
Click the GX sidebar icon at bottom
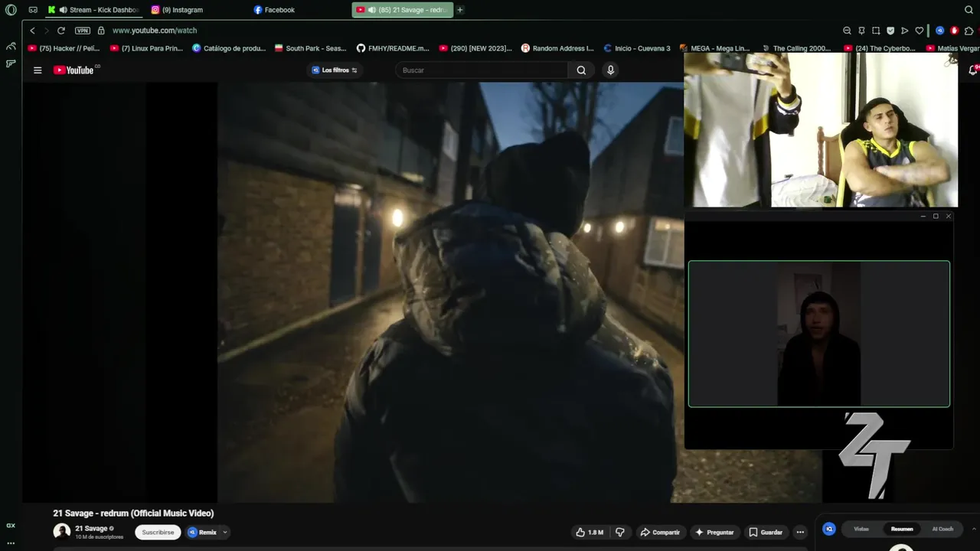(11, 526)
